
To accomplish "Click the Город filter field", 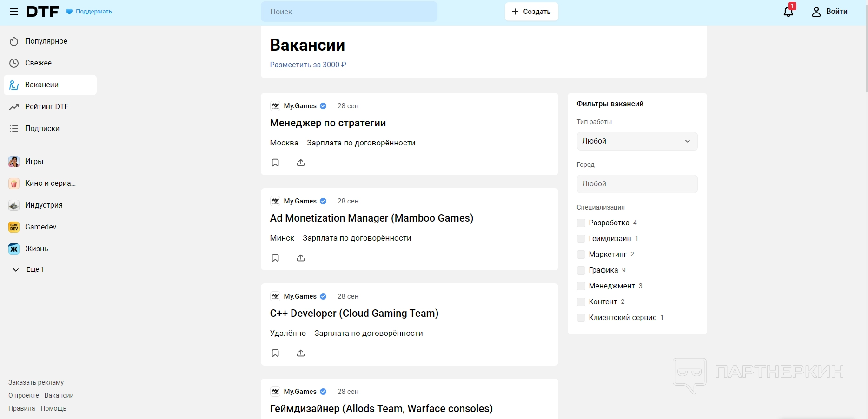I will 636,184.
